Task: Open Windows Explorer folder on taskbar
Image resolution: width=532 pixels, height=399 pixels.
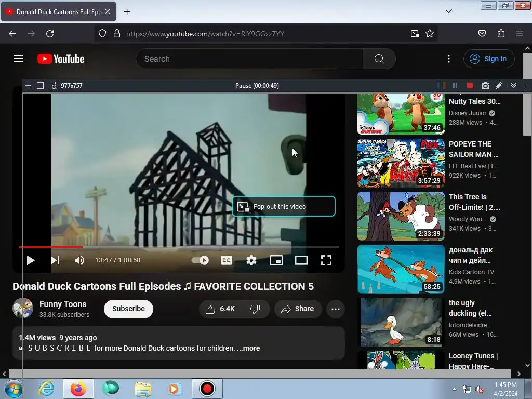Action: pyautogui.click(x=143, y=389)
